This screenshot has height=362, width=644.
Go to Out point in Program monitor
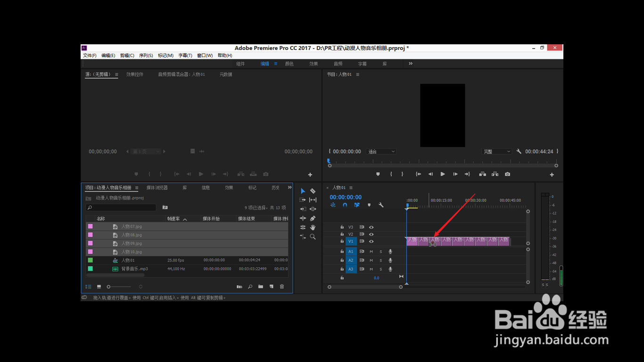pyautogui.click(x=467, y=174)
